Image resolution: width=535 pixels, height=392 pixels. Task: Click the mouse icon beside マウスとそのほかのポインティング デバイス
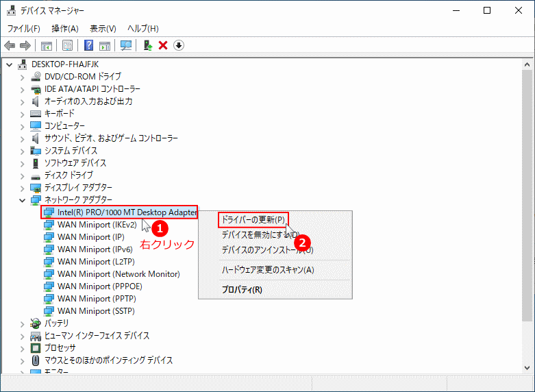point(36,360)
